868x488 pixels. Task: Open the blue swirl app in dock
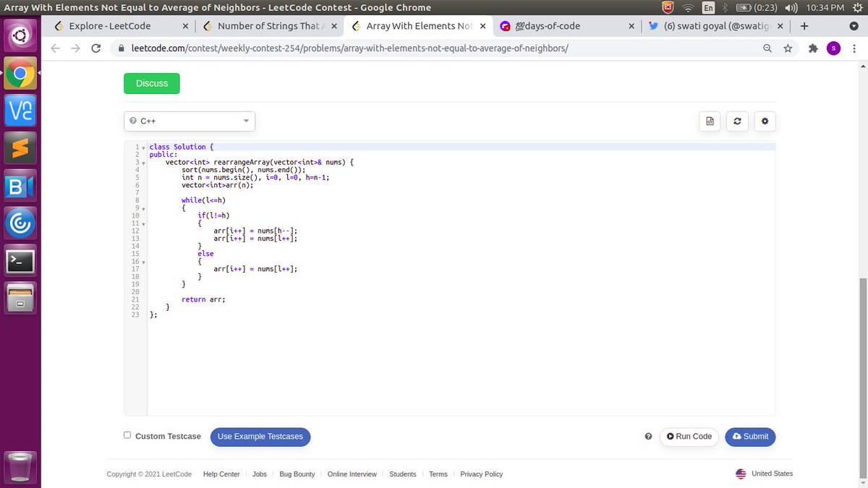20,224
